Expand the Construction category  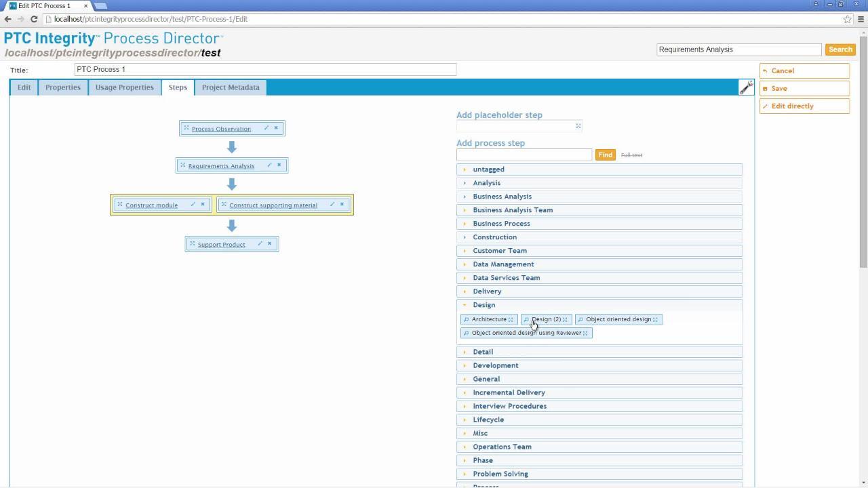[599, 237]
